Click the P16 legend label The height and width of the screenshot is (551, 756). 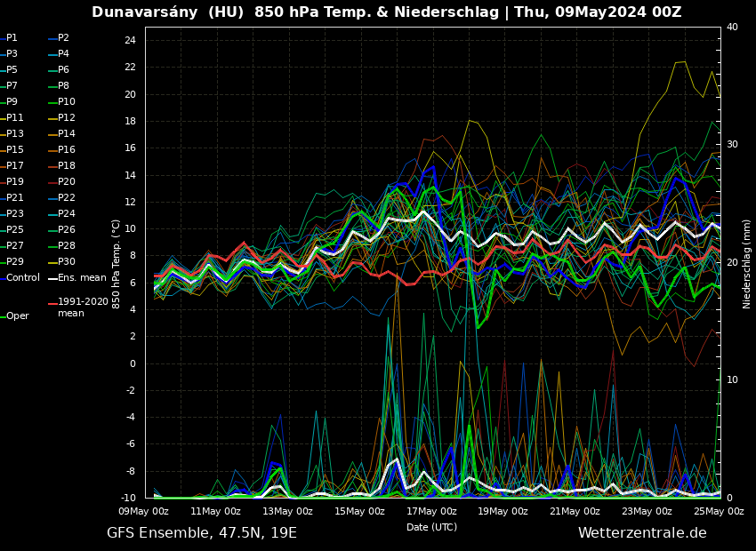[x=67, y=150]
